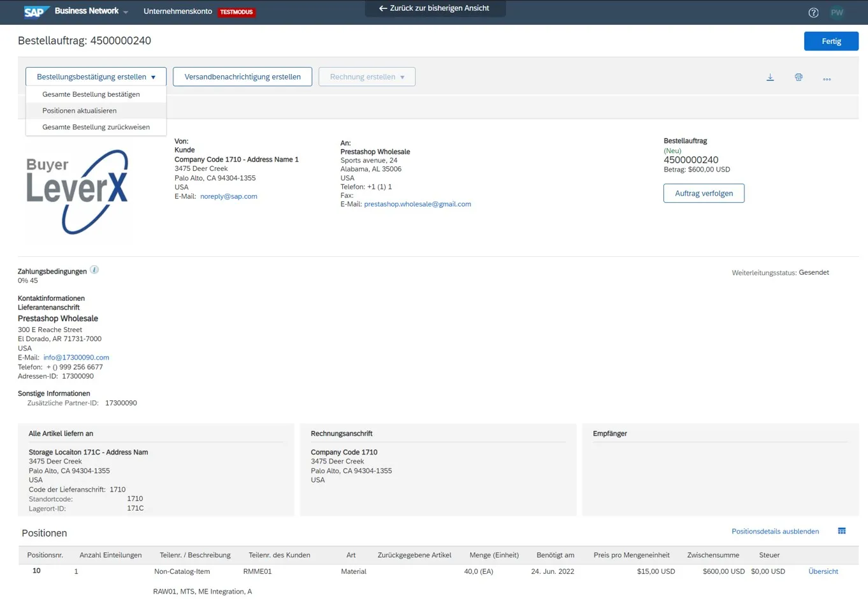Click the $0,00 USD tax cell
The height and width of the screenshot is (605, 868).
click(x=768, y=572)
